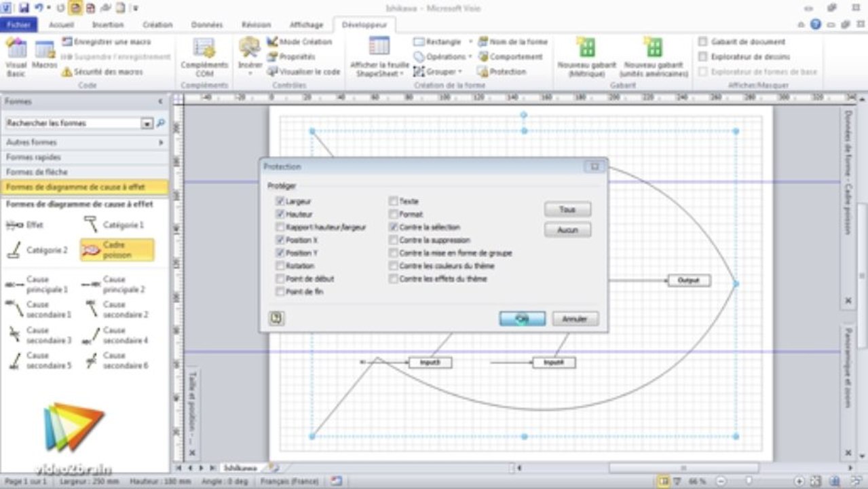
Task: Confirm the Protection dialog with OK
Action: pos(522,319)
